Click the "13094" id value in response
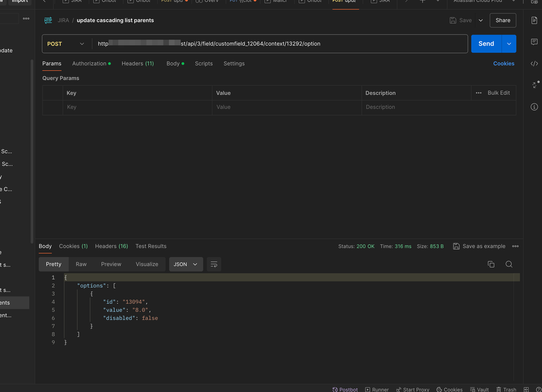The width and height of the screenshot is (542, 392). coord(134,302)
